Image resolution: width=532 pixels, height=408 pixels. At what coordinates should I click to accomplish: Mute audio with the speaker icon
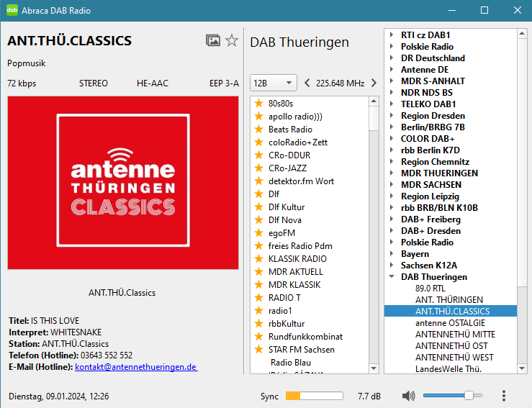click(409, 396)
